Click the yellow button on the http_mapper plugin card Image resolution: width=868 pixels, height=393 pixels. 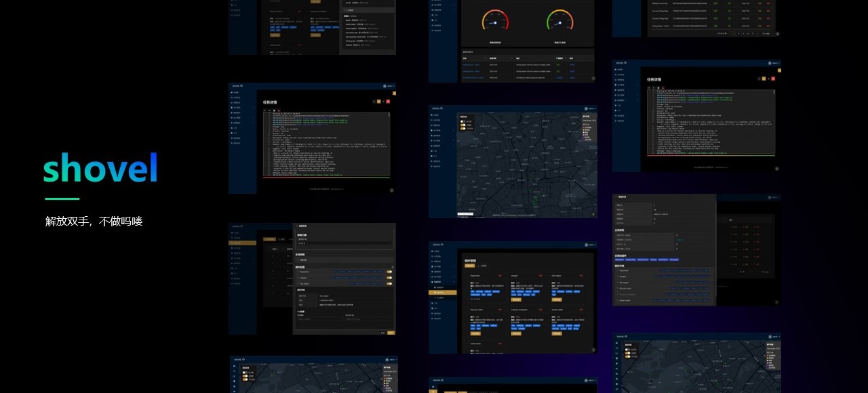tap(557, 299)
